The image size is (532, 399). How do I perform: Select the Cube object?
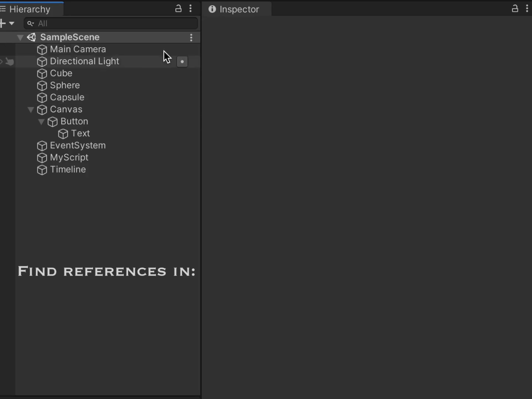pos(61,73)
